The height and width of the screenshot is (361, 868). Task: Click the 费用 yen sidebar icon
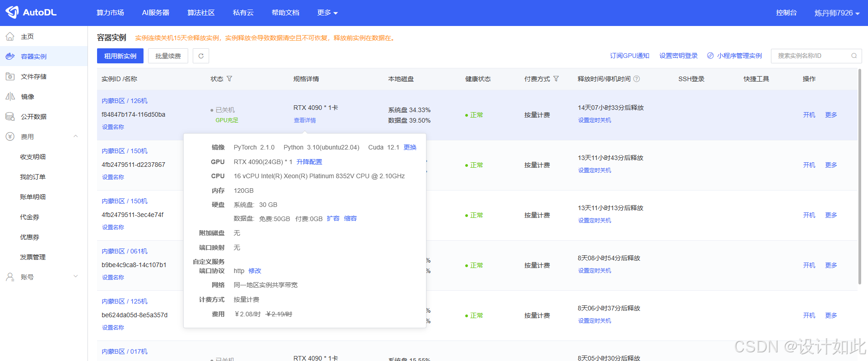tap(10, 137)
